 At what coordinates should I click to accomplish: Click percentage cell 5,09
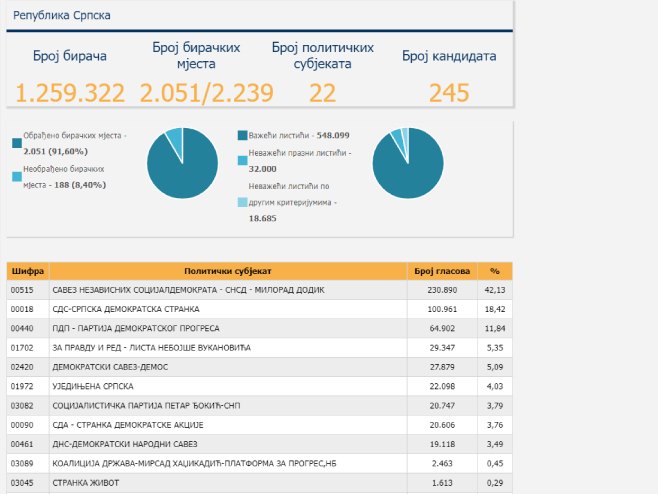[495, 367]
